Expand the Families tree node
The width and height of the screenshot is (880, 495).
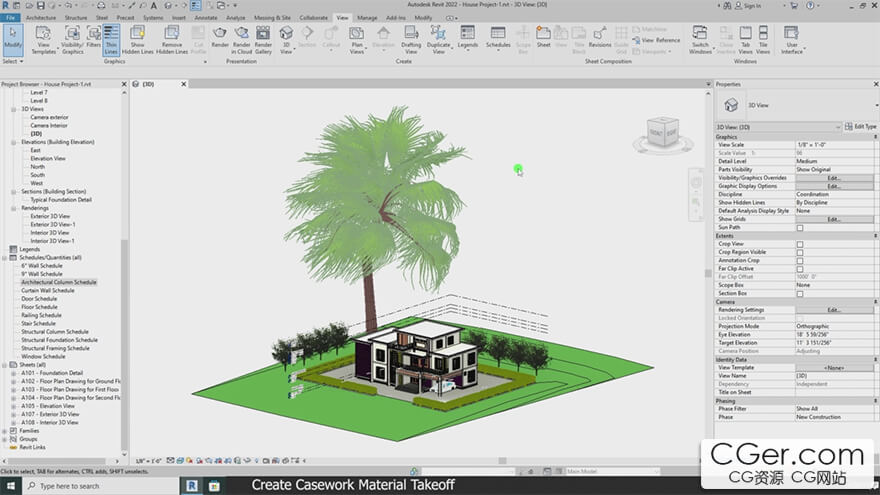tap(4, 431)
